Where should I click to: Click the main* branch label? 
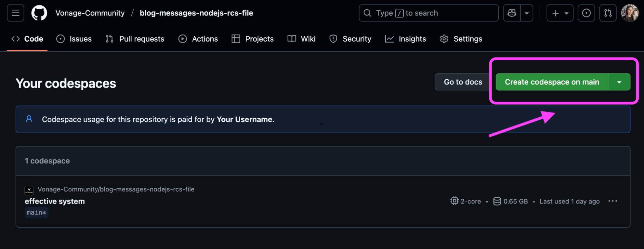point(36,213)
